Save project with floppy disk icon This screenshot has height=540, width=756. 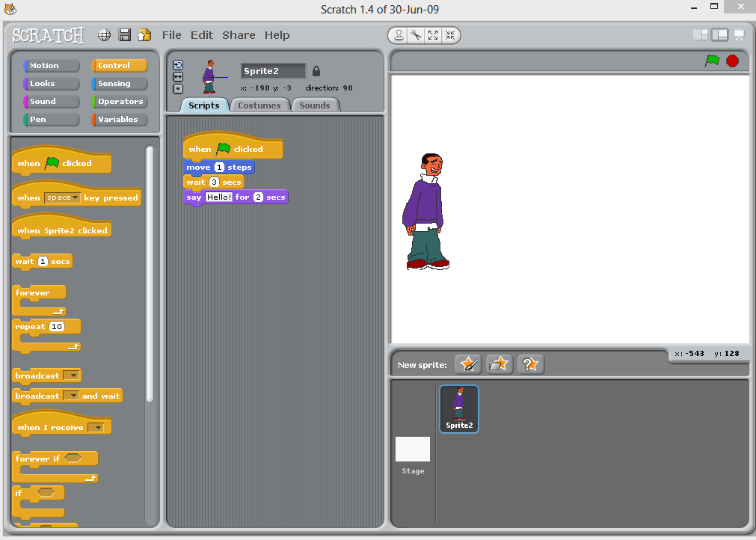125,35
